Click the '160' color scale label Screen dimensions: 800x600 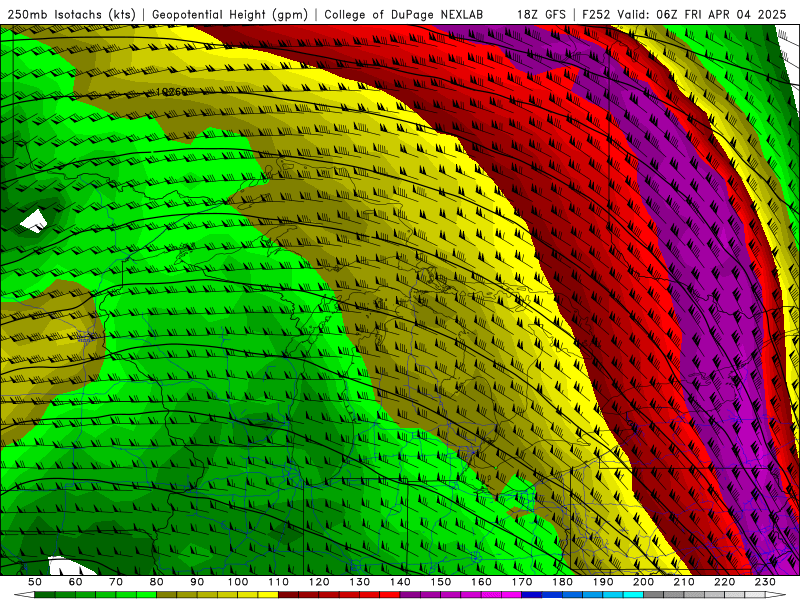click(x=481, y=582)
